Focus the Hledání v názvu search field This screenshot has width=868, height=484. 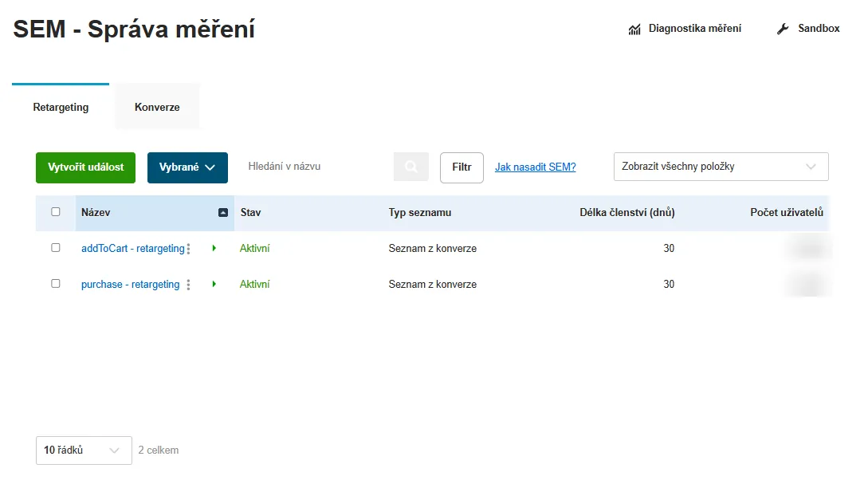317,167
